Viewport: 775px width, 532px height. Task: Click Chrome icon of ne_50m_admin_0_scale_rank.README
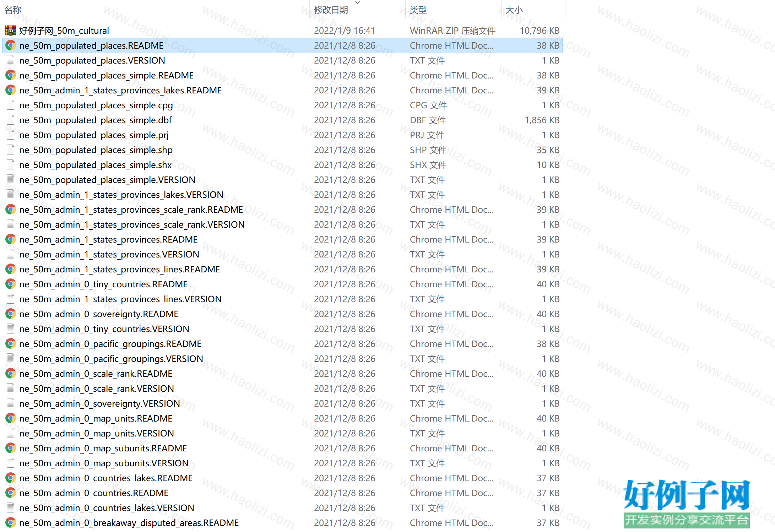pyautogui.click(x=11, y=374)
